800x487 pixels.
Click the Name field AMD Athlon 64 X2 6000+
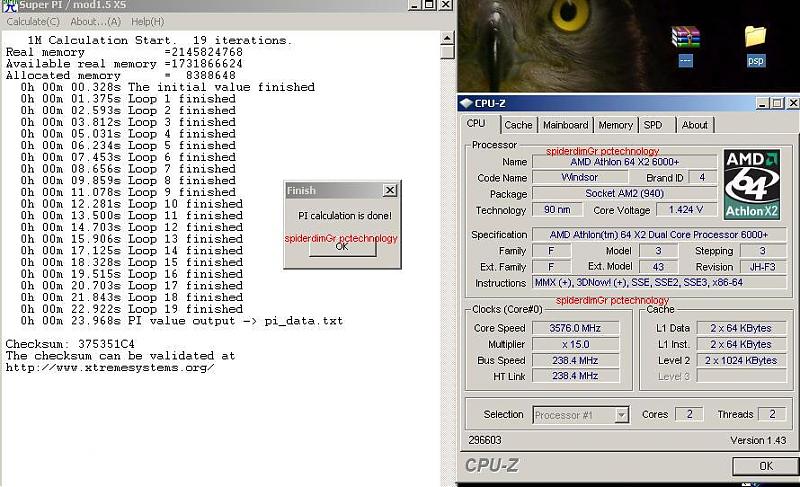pyautogui.click(x=624, y=162)
